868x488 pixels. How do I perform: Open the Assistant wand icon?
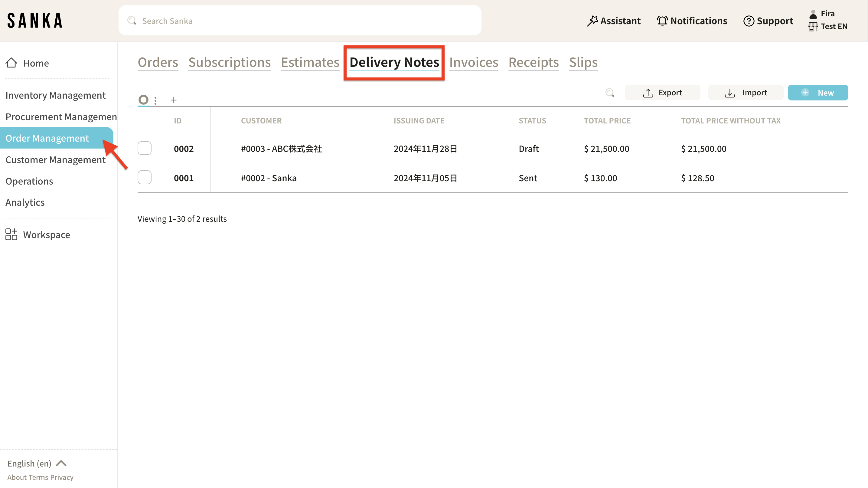592,21
